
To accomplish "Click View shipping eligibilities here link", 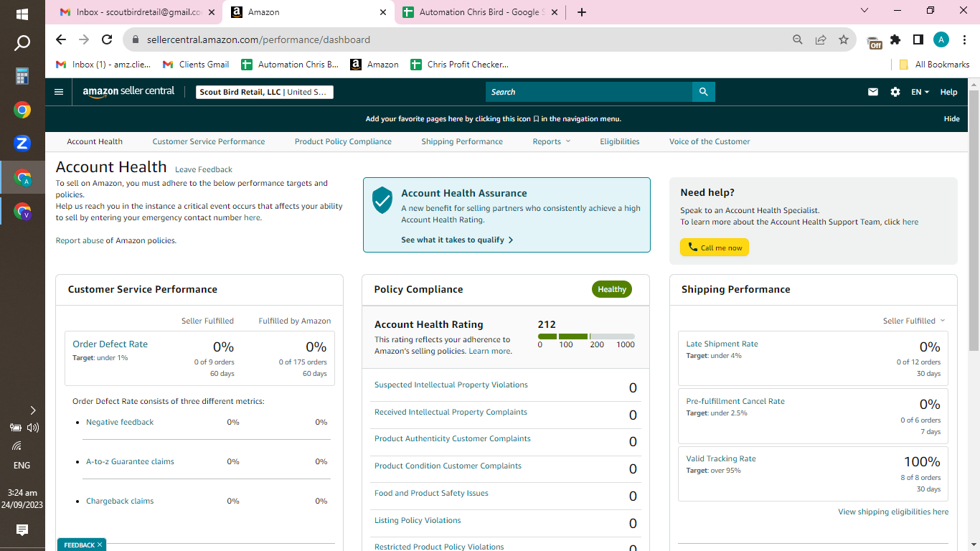I will (893, 512).
